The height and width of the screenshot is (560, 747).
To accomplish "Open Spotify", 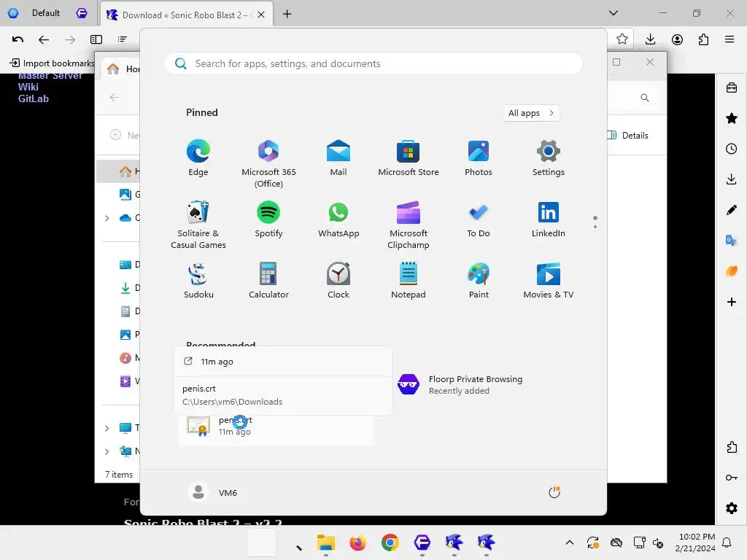I will [268, 219].
